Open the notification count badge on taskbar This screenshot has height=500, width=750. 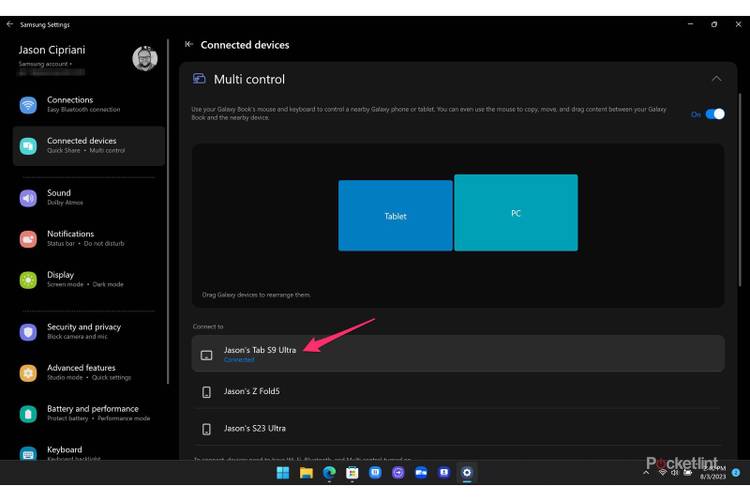coord(736,472)
